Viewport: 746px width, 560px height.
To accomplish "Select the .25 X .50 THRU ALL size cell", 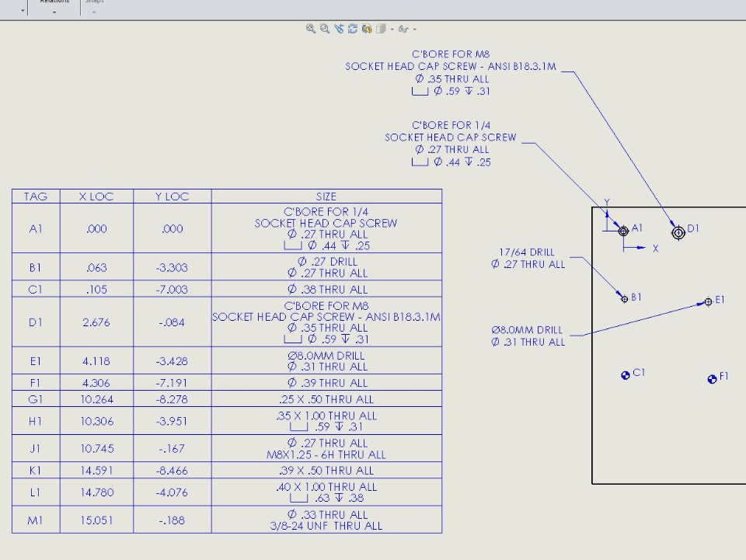I will click(326, 399).
